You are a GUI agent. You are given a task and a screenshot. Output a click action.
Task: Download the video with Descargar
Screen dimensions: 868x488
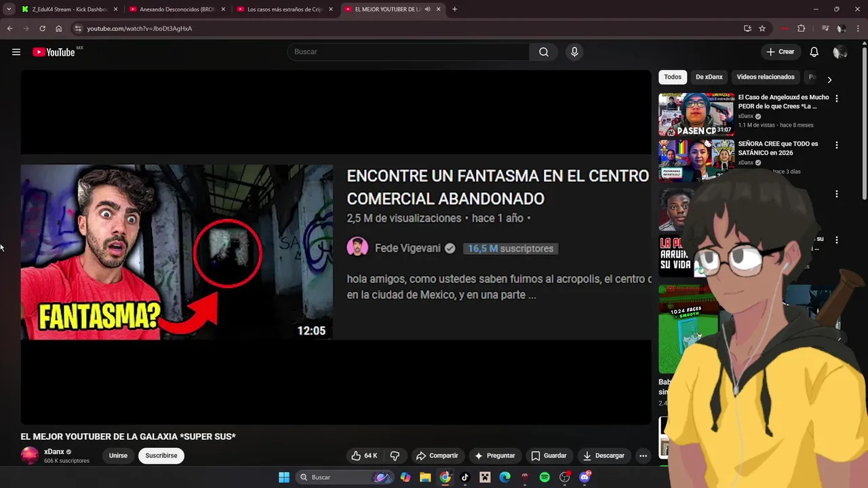(x=604, y=455)
